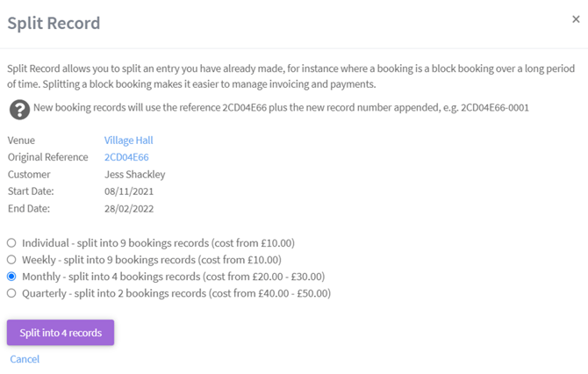Viewport: 588px width, 374px height.
Task: Click the End Date field label
Action: (x=28, y=208)
